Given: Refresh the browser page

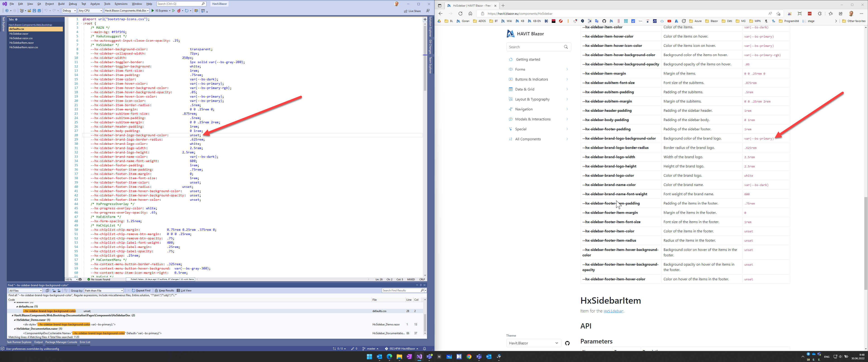Looking at the screenshot, I should point(460,14).
